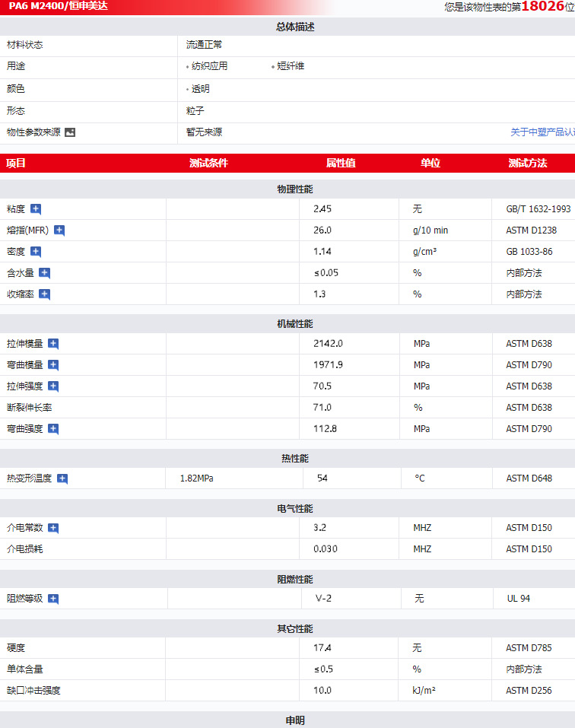575x728 pixels.
Task: Click the 介电损耗 row label
Action: (24, 549)
